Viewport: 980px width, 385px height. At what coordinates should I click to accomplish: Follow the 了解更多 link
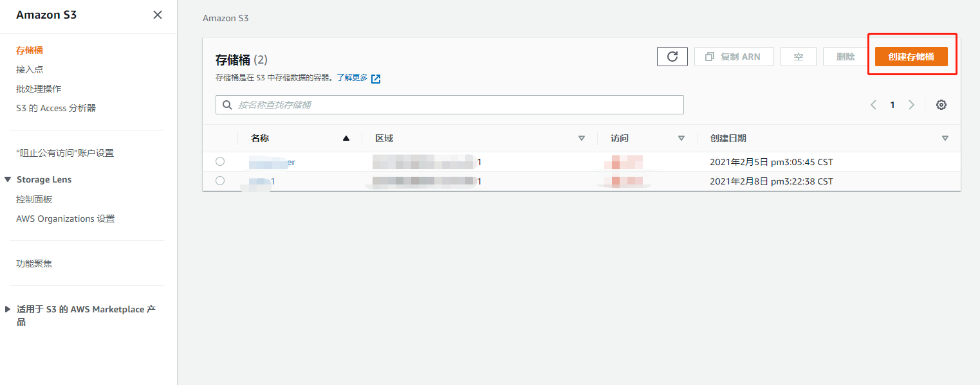coord(352,78)
